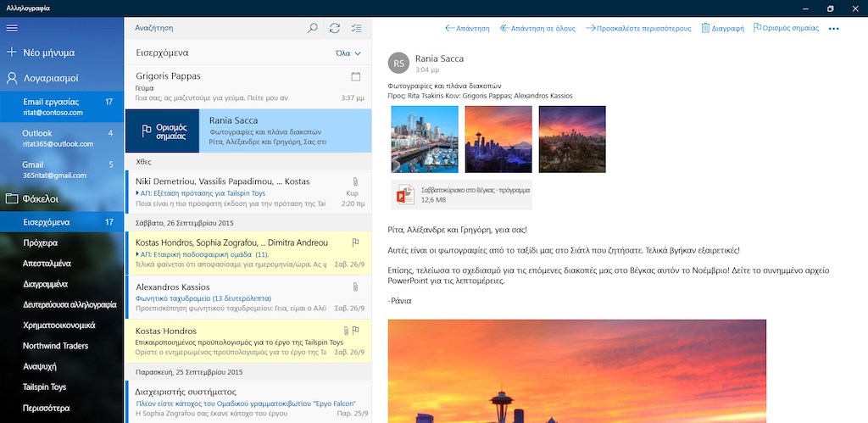This screenshot has height=423, width=868.
Task: Enter selection mode via checklist icon
Action: pos(357,28)
